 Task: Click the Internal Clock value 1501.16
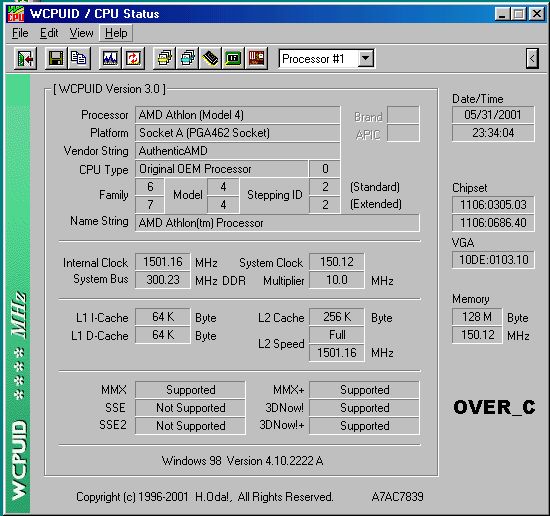point(163,262)
